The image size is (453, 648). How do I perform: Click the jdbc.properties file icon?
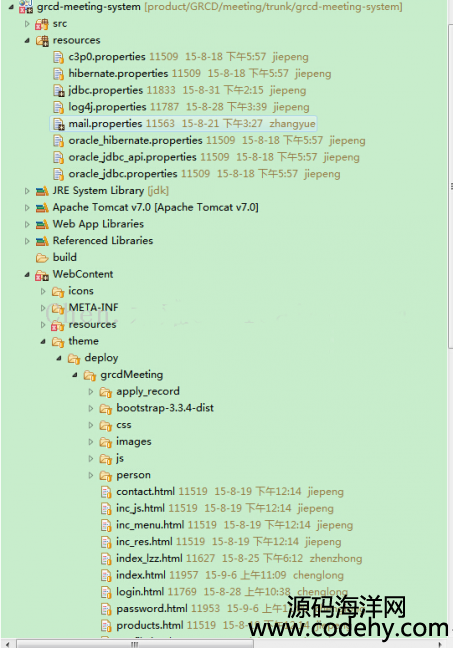[x=58, y=91]
